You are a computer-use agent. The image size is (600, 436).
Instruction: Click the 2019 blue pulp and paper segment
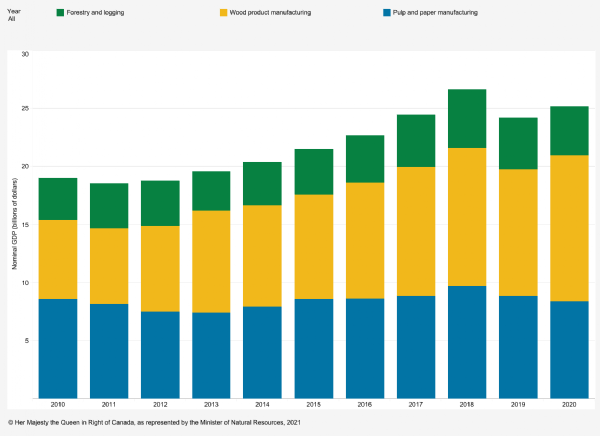pos(519,346)
